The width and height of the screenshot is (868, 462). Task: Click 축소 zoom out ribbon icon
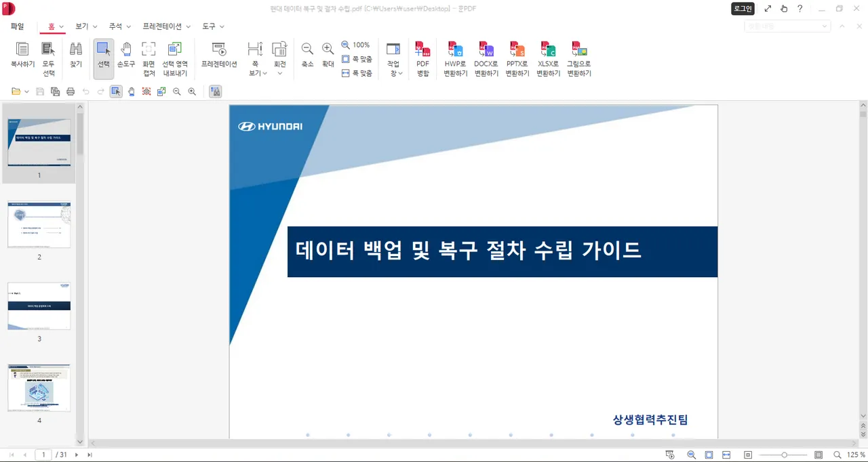[x=307, y=56]
